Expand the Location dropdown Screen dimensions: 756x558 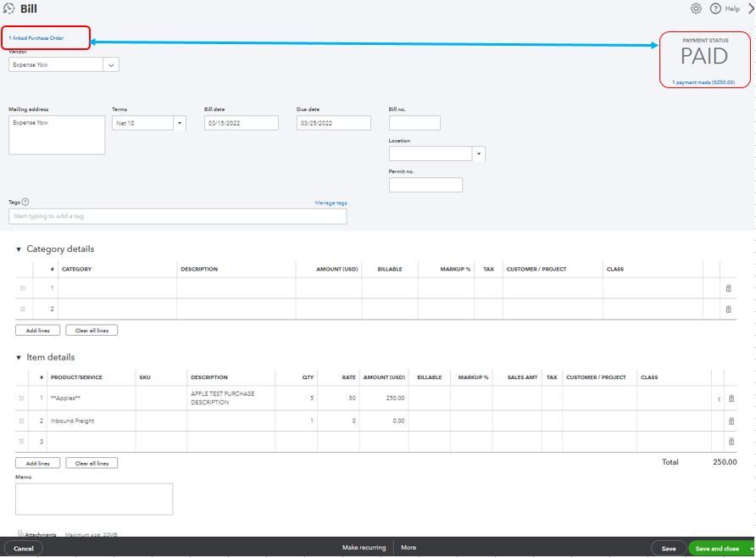[x=479, y=153]
